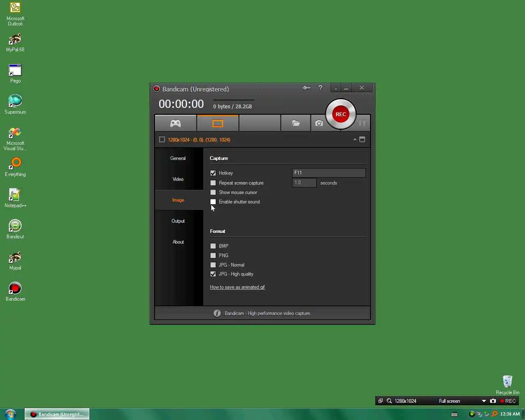525x420 pixels.
Task: Enable Repeat screen capture checkbox
Action: pos(213,183)
